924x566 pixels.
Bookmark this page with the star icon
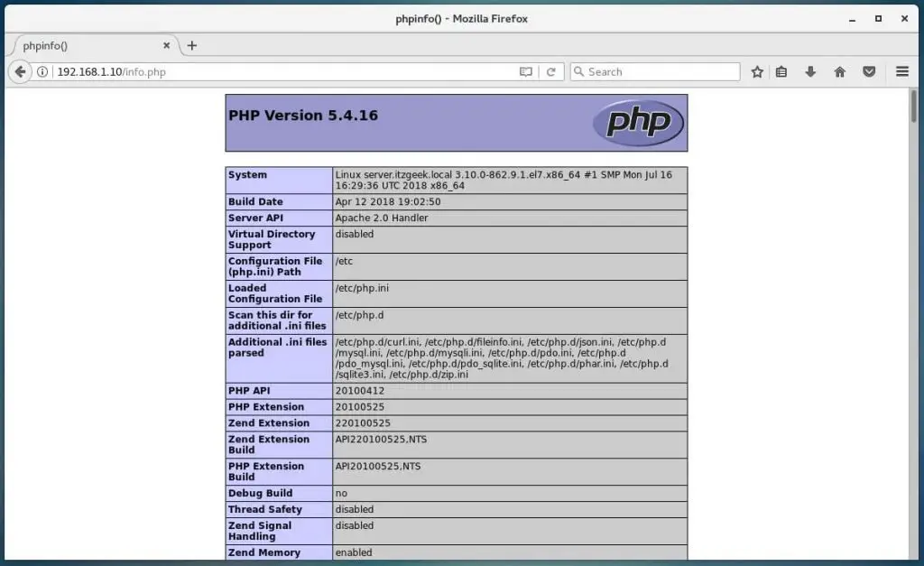(757, 72)
